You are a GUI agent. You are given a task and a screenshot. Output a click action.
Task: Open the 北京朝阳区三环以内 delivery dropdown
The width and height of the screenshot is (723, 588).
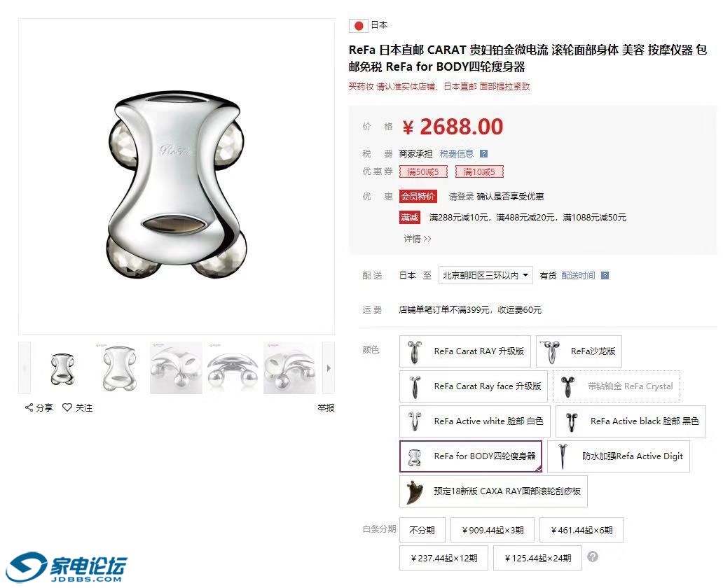tap(486, 276)
